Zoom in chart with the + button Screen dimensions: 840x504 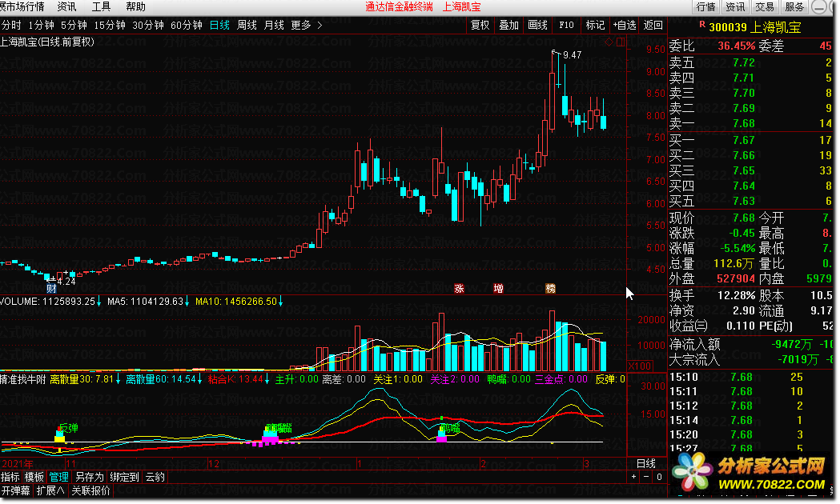coord(633,477)
